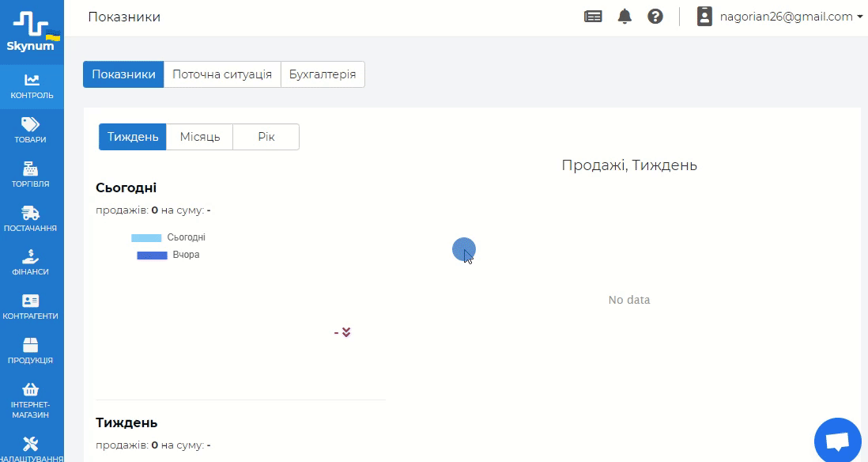Switch to the Поточна ситуація tab
The width and height of the screenshot is (868, 462).
(x=222, y=74)
